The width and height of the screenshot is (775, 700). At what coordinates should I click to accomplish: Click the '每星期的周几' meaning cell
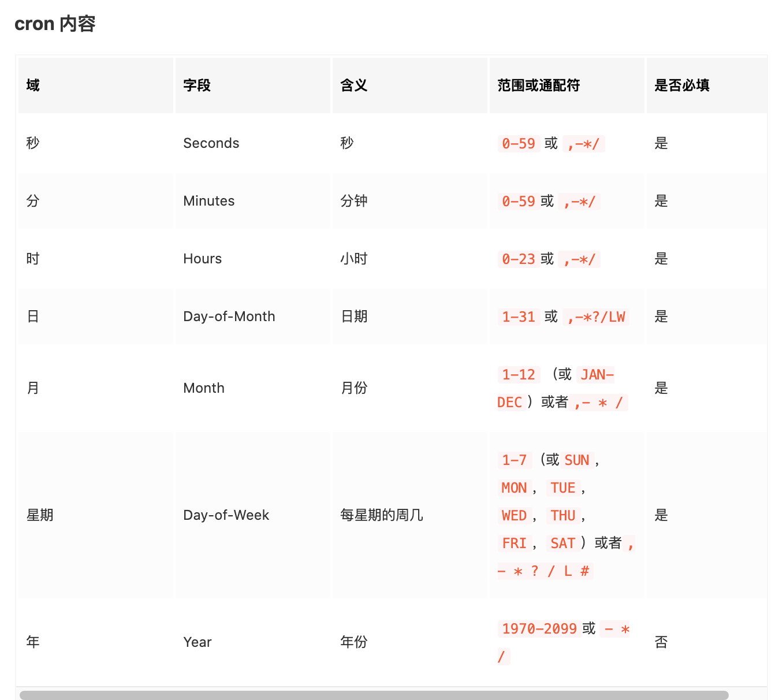click(x=410, y=515)
